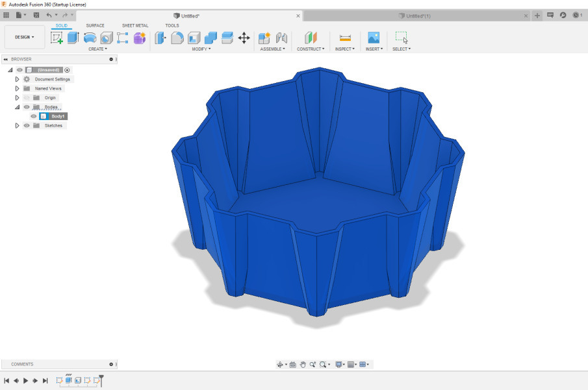Click the Insert image icon

[x=374, y=38]
